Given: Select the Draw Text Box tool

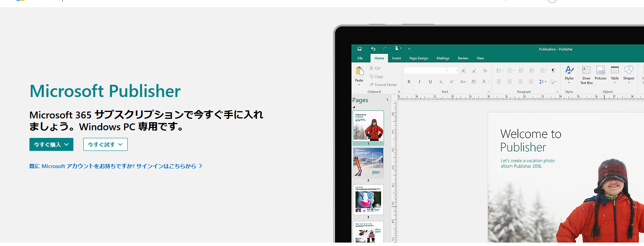Looking at the screenshot, I should pyautogui.click(x=587, y=75).
